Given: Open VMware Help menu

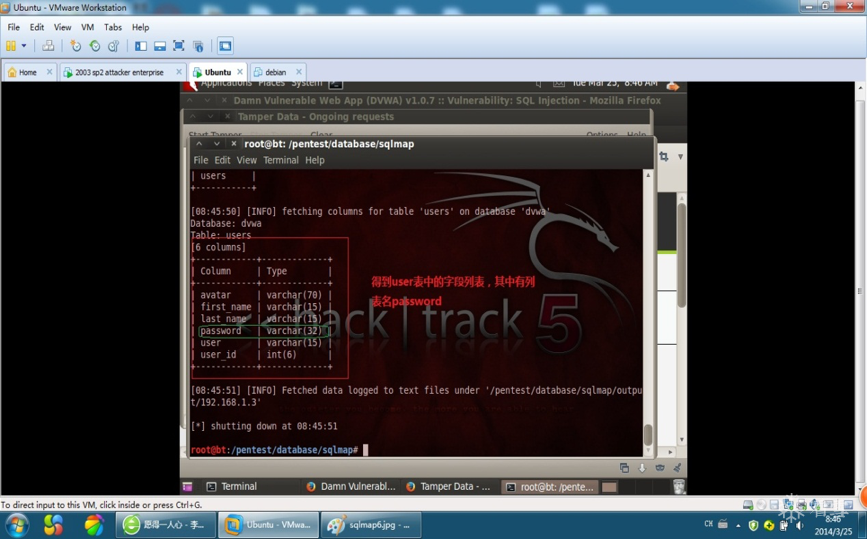Looking at the screenshot, I should [x=140, y=27].
